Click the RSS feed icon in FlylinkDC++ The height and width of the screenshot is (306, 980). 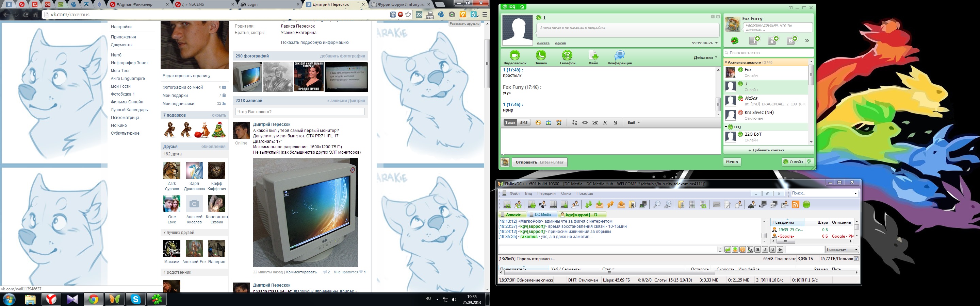pos(795,205)
